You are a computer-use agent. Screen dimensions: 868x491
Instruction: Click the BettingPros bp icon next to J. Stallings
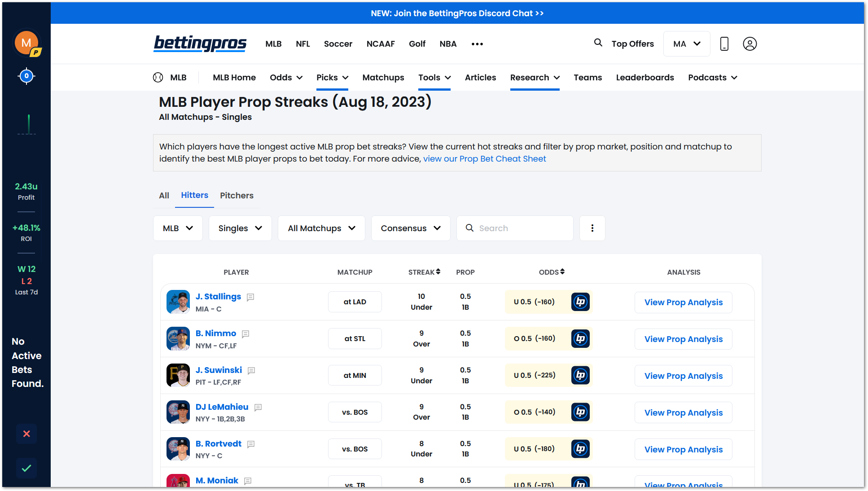pos(580,302)
